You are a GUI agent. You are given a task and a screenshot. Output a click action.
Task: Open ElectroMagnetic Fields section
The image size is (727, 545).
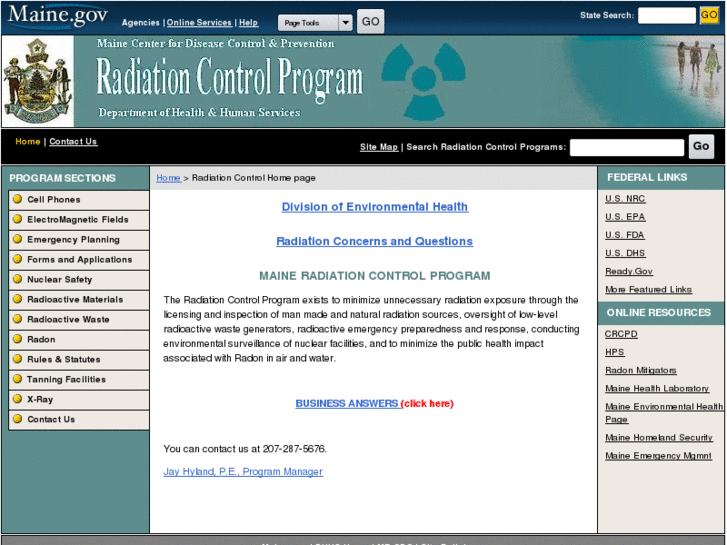click(79, 219)
